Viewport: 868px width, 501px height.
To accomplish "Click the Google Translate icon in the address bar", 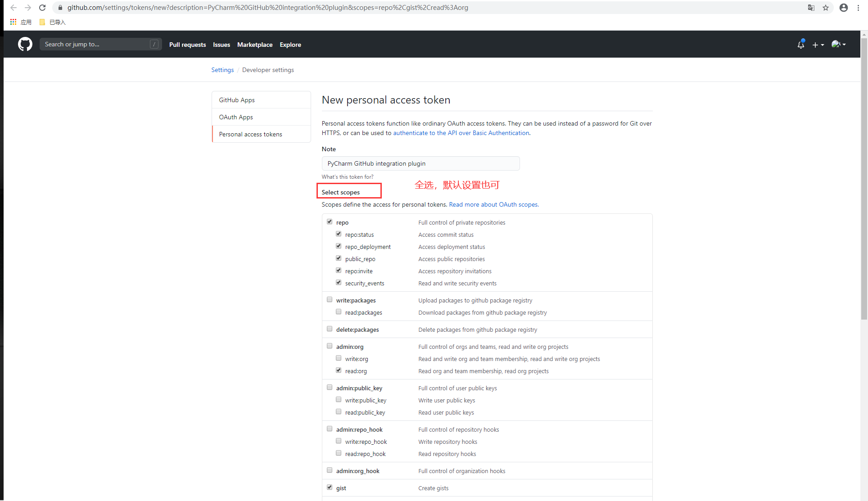I will pos(811,8).
